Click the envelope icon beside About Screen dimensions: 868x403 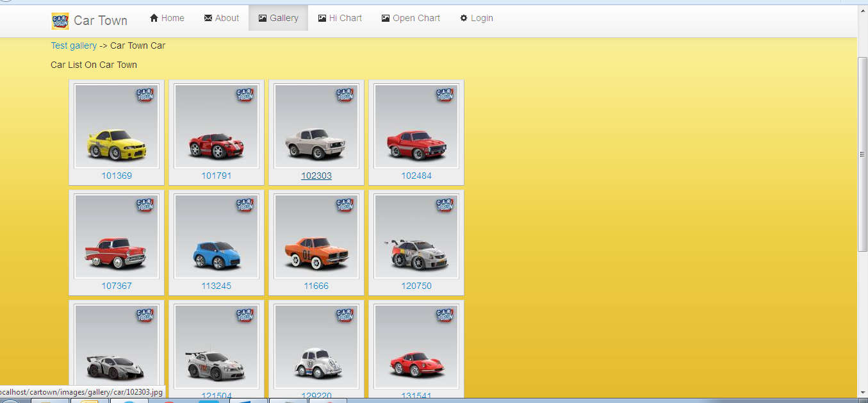pyautogui.click(x=208, y=17)
